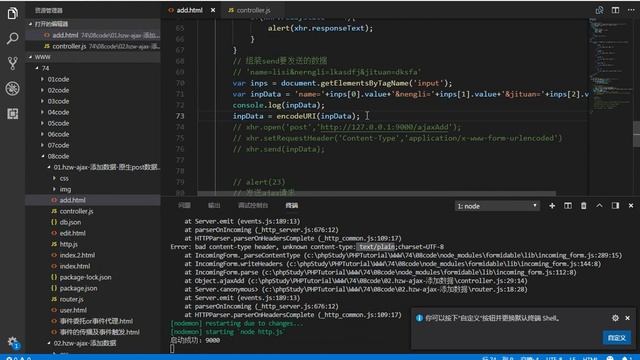Select add.html in Open Editors list

(x=93, y=35)
